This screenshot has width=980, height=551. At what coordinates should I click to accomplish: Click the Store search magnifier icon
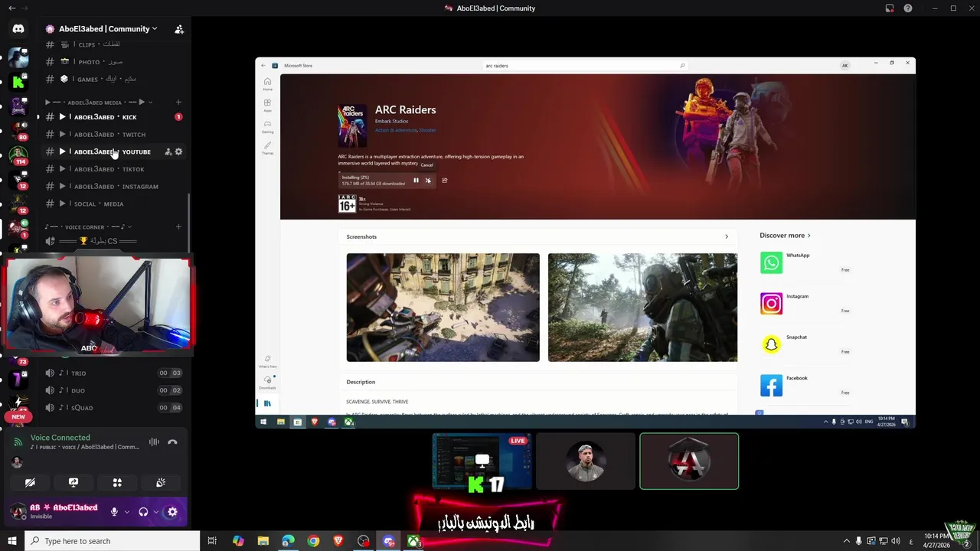pyautogui.click(x=682, y=66)
